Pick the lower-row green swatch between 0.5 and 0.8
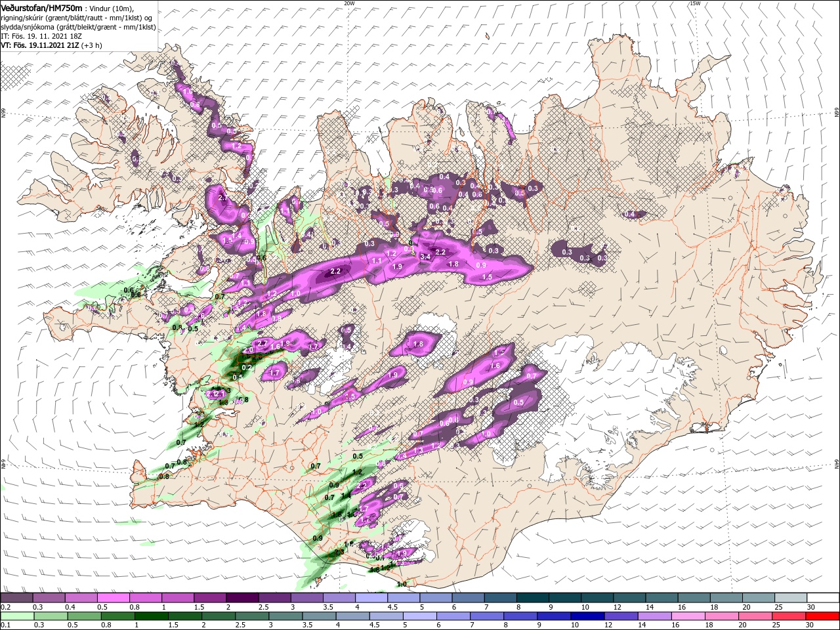 [83, 616]
